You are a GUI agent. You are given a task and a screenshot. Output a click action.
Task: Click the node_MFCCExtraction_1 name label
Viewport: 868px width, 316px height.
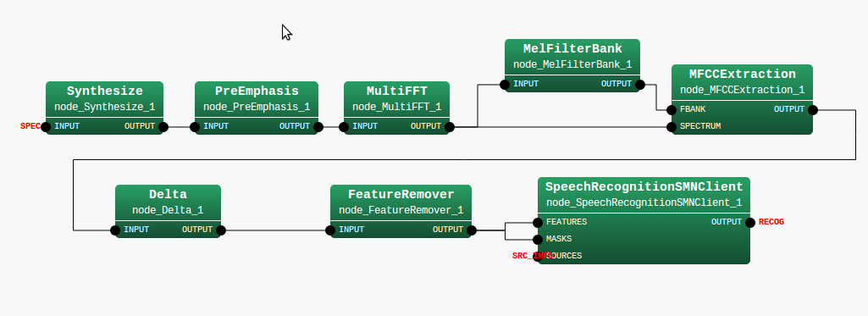coord(743,90)
